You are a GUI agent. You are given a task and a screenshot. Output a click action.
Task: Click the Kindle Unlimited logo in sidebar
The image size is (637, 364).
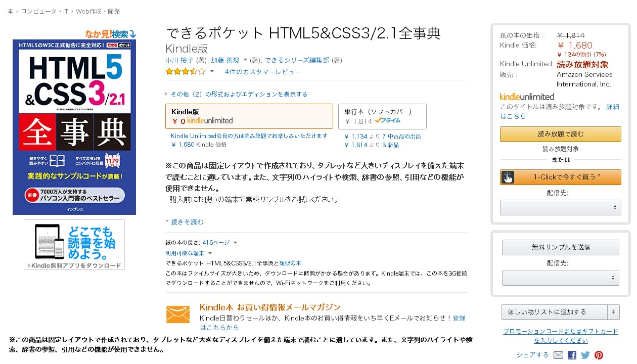coord(527,97)
